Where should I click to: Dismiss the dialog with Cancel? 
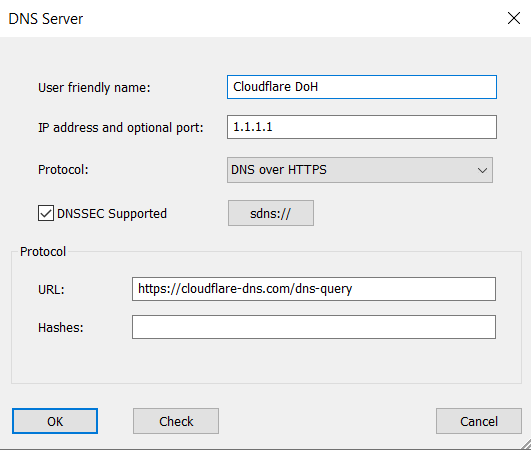coord(479,421)
